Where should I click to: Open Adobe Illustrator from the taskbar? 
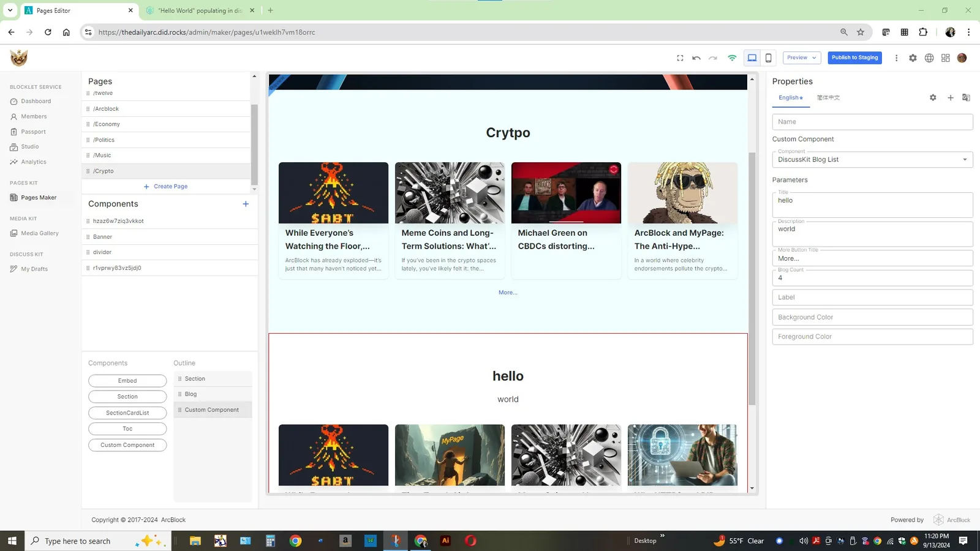(445, 541)
